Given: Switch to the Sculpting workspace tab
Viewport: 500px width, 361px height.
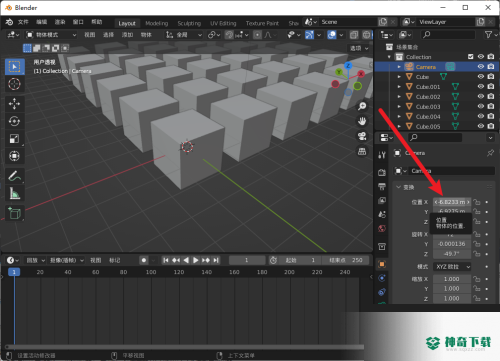Looking at the screenshot, I should click(189, 23).
